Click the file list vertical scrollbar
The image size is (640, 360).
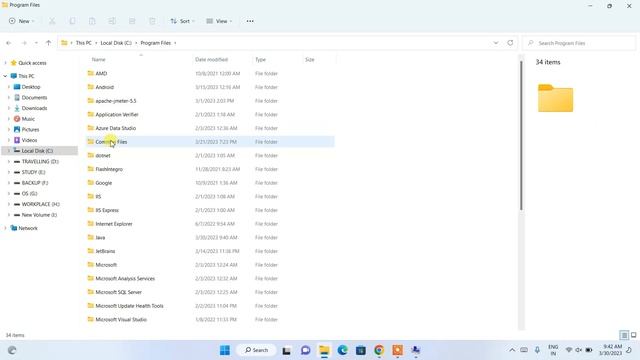[521, 136]
